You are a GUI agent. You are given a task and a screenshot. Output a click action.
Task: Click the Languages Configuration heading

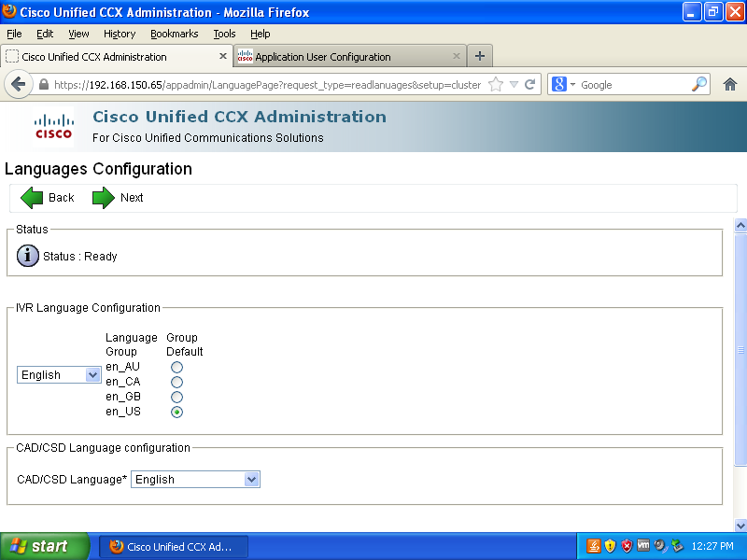pos(98,169)
